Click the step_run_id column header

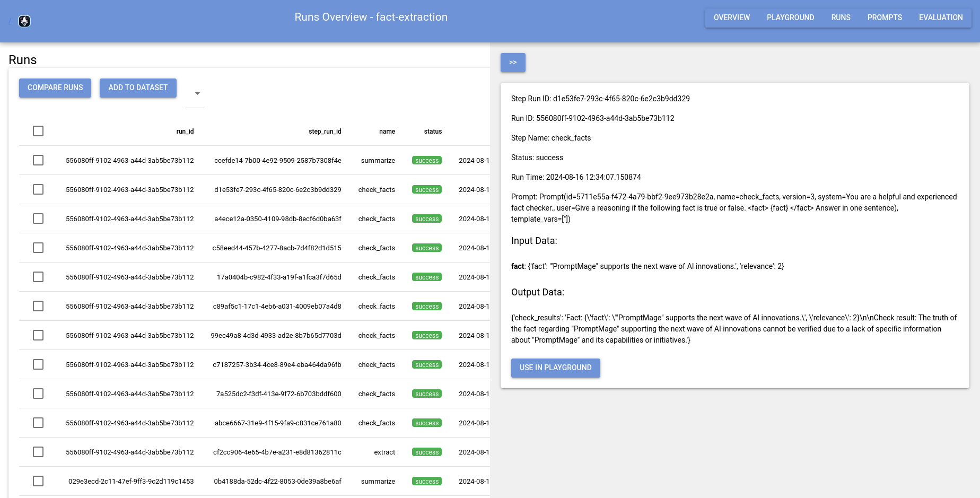(x=325, y=132)
